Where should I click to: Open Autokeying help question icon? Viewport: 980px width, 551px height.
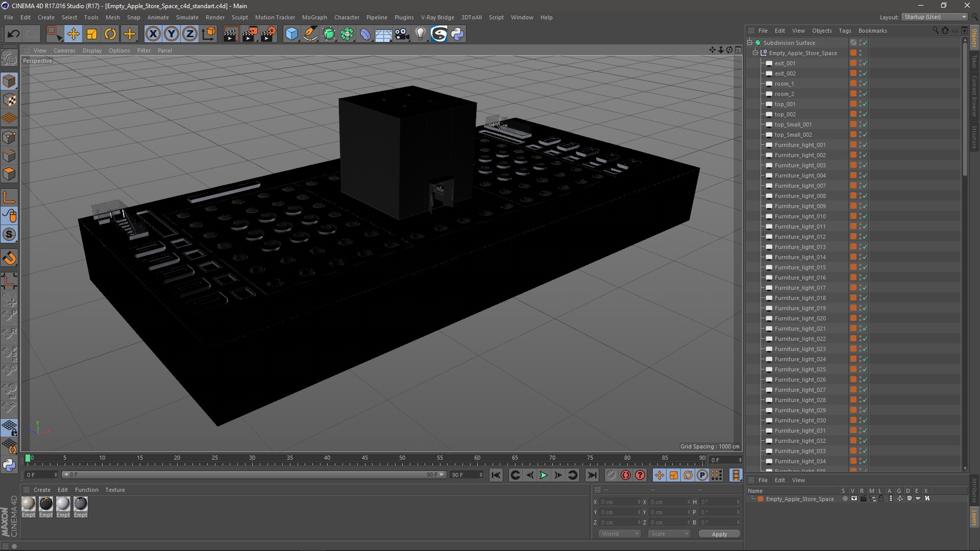click(x=640, y=475)
